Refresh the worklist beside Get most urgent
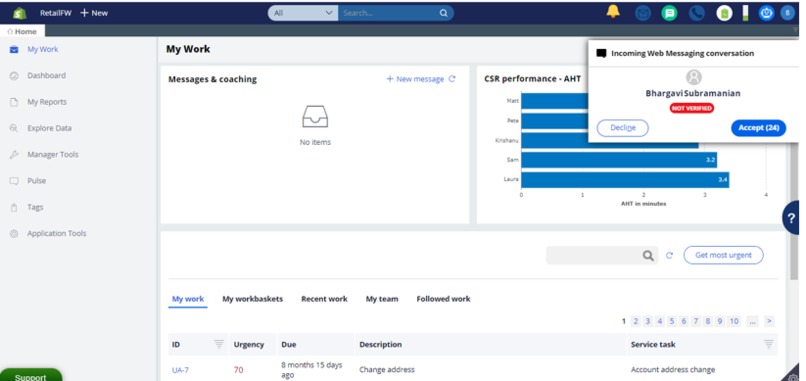The width and height of the screenshot is (806, 381). [669, 255]
